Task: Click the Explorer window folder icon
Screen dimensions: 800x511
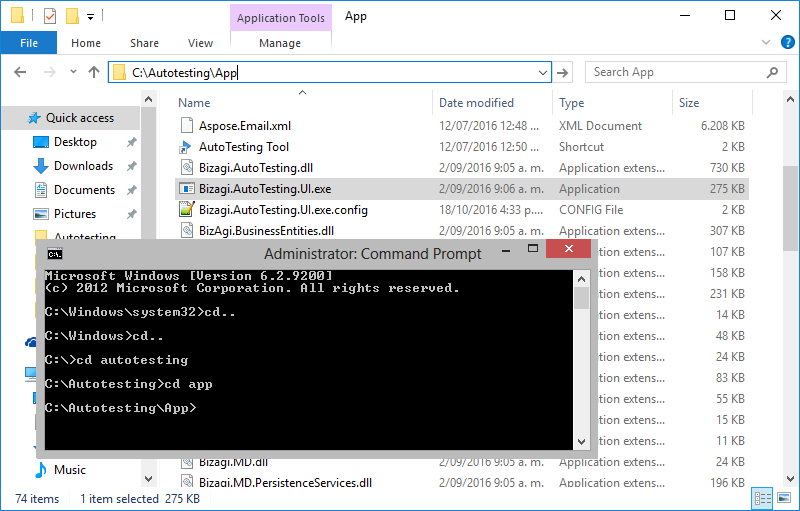Action: pos(17,16)
